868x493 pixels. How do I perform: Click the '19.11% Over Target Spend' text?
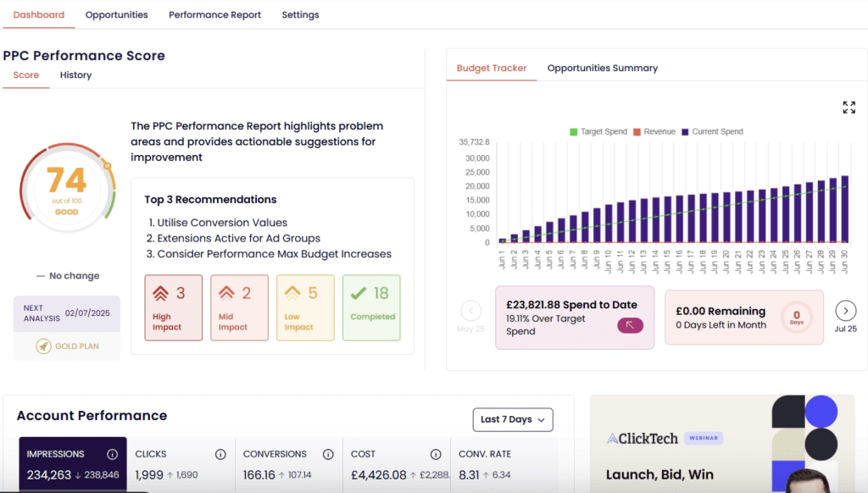[545, 324]
